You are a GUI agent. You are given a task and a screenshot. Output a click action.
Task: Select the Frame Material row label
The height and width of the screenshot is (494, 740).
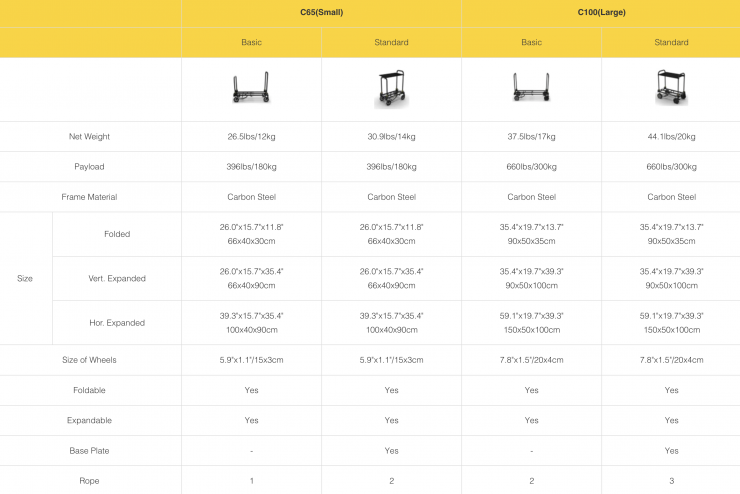tap(90, 197)
